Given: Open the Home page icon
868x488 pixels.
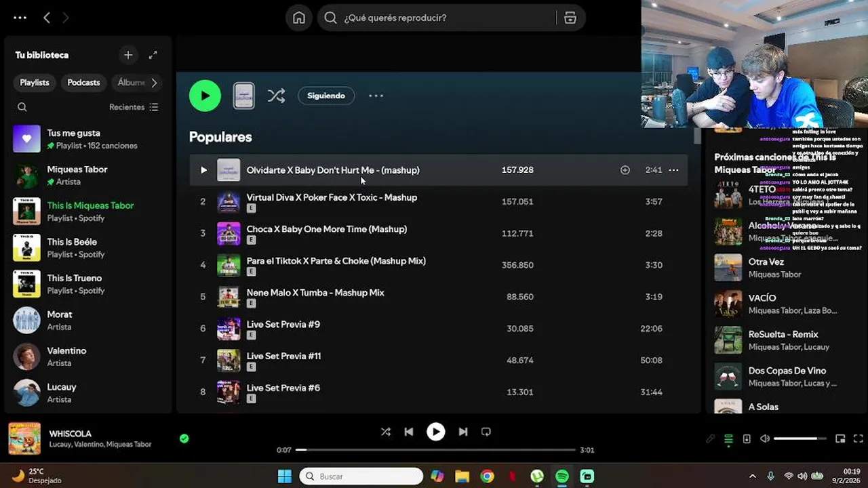Looking at the screenshot, I should 299,18.
